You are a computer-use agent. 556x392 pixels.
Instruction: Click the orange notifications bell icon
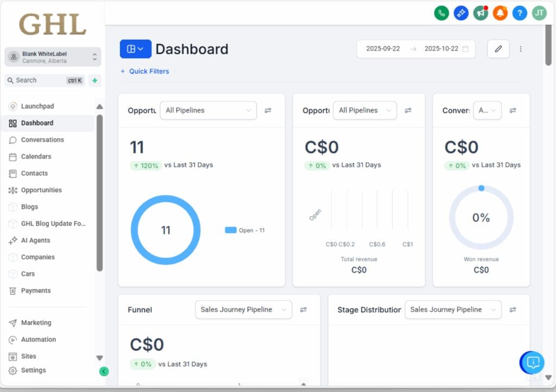pos(500,12)
